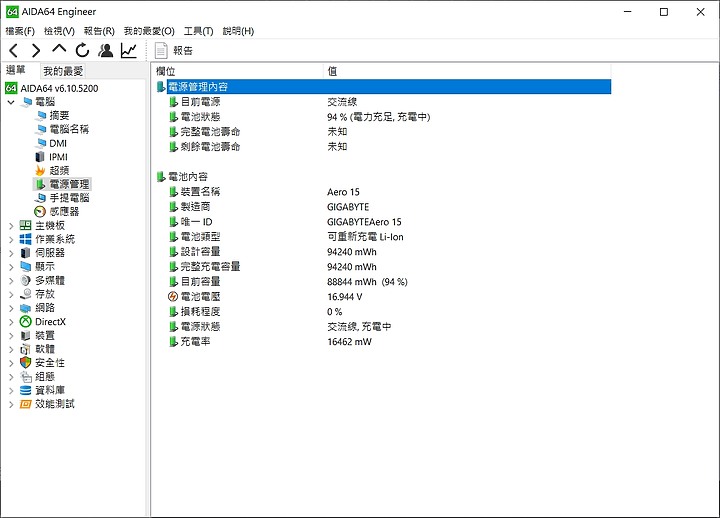This screenshot has height=518, width=720.
Task: Click the 值 column header
Action: (467, 71)
